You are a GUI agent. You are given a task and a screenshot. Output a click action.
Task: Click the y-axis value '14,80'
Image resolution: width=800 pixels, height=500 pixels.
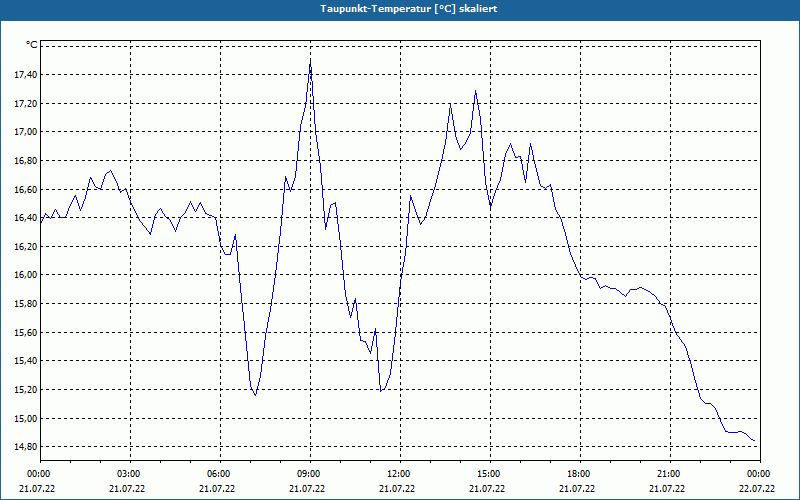(27, 447)
